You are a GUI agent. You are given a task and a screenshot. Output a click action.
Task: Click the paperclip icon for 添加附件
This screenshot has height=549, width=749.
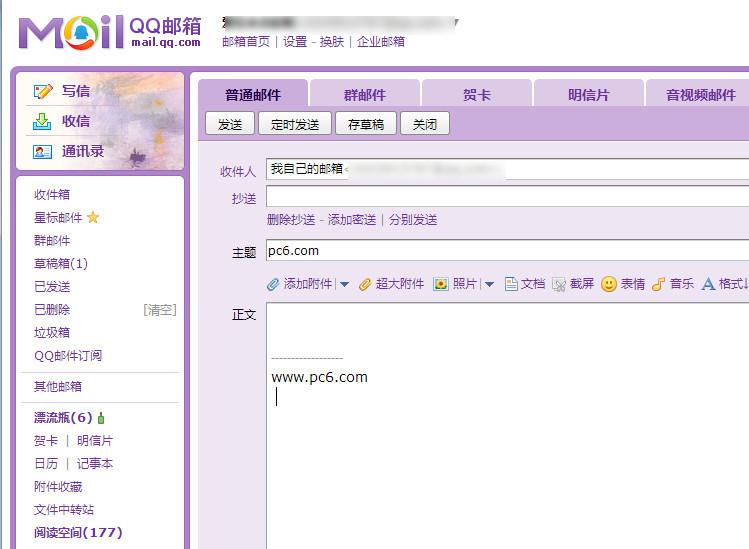(273, 284)
